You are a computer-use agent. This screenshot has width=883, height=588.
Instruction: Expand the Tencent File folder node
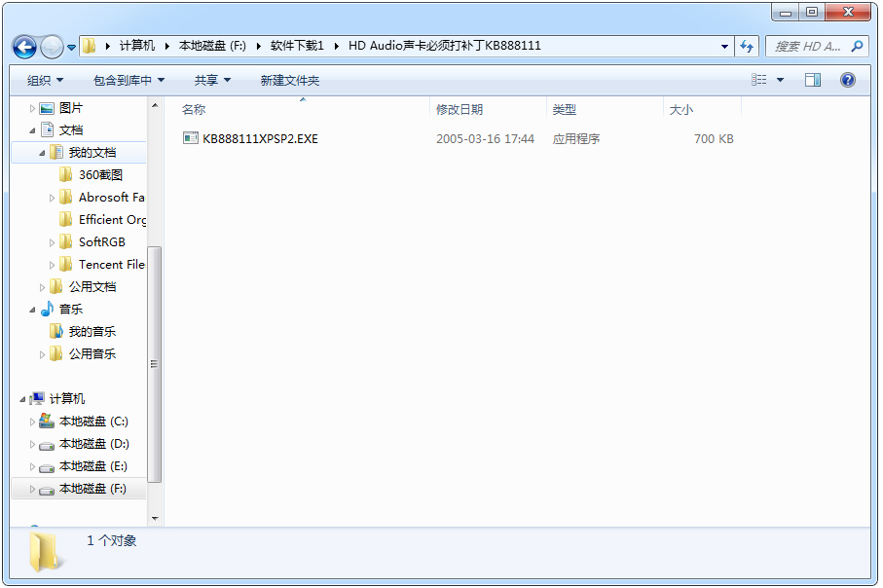click(x=52, y=265)
